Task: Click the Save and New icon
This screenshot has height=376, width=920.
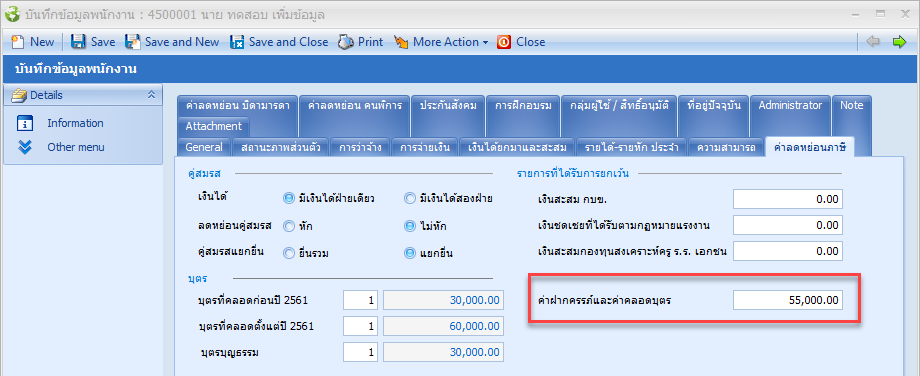Action: 133,42
